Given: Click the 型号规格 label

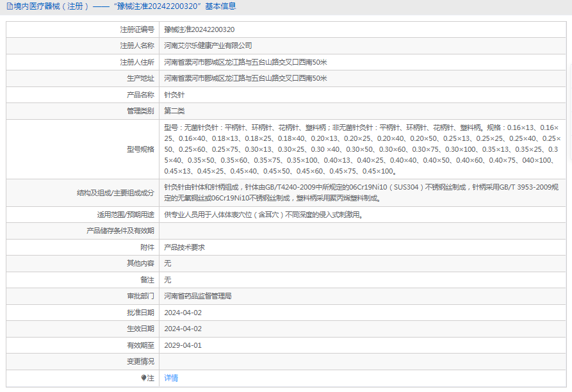Looking at the screenshot, I should (140, 149).
